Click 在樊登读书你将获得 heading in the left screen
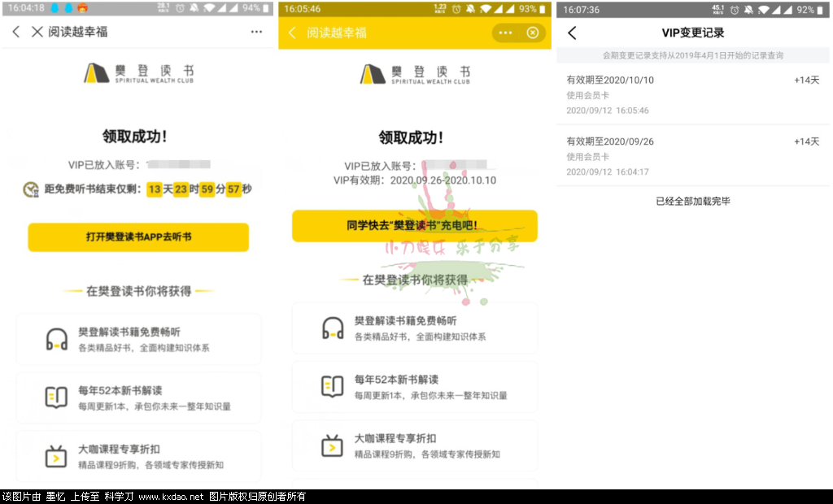The image size is (833, 504). (x=138, y=291)
